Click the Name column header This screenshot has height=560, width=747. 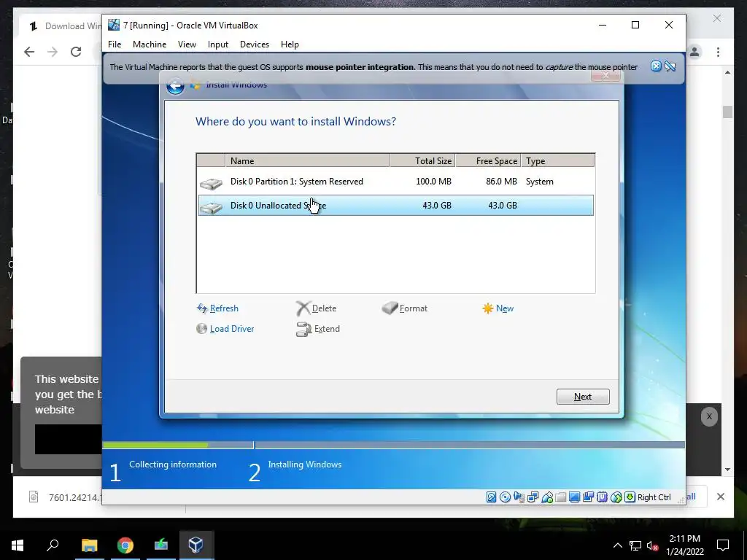(307, 160)
